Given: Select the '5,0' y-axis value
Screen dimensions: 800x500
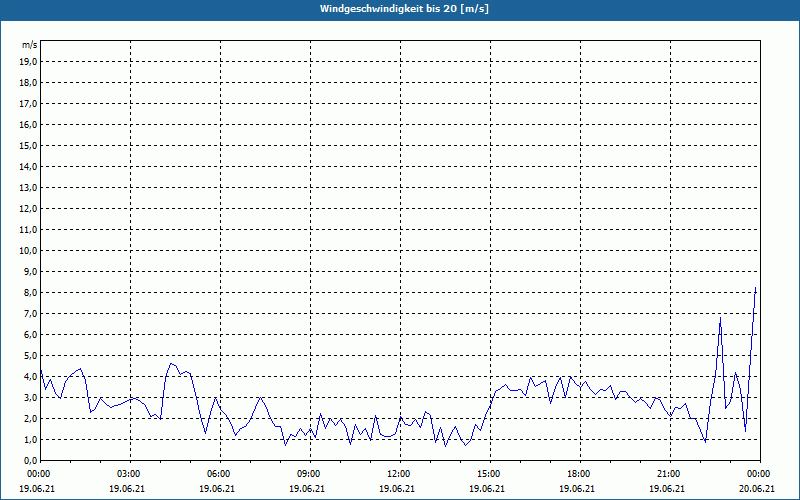Looking at the screenshot, I should [x=31, y=355].
